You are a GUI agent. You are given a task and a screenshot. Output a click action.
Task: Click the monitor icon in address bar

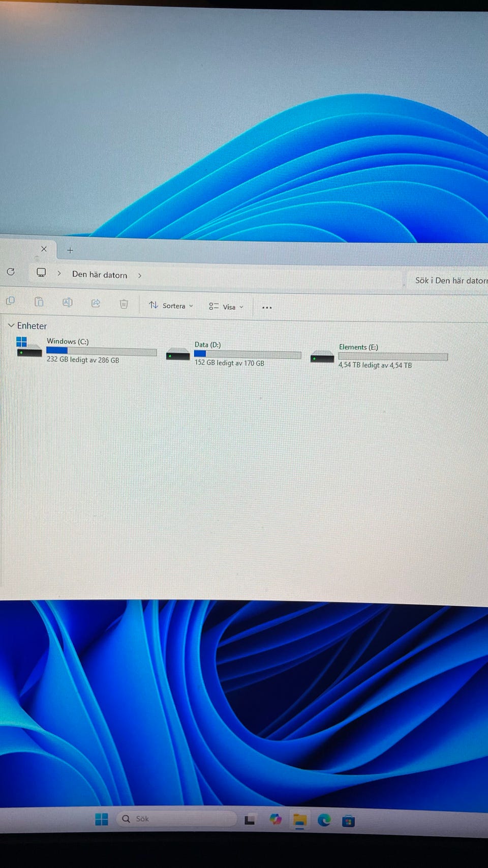point(41,273)
